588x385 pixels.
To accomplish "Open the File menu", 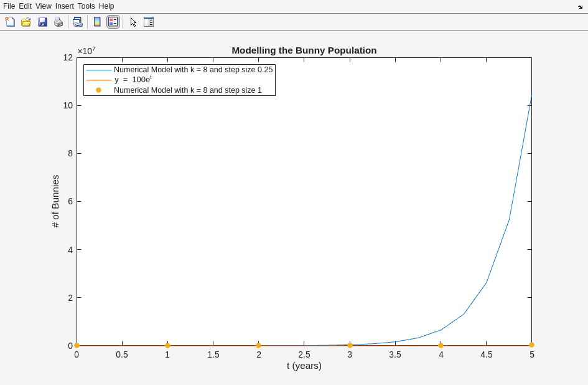I will (9, 6).
